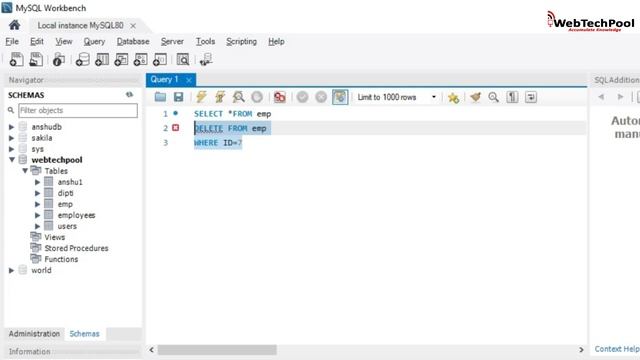Open the Database menu

click(133, 42)
